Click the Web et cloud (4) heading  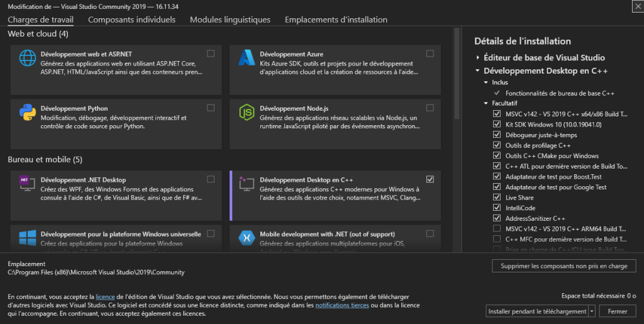(38, 34)
